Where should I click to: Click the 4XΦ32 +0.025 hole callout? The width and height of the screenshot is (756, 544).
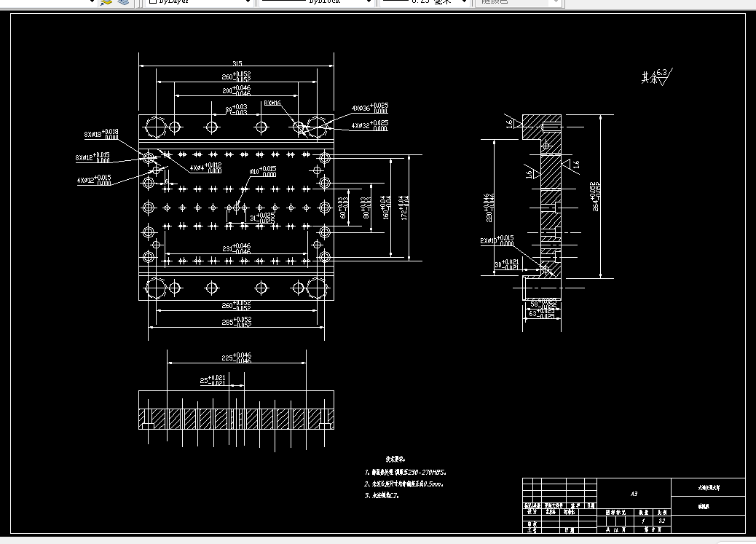[370, 125]
